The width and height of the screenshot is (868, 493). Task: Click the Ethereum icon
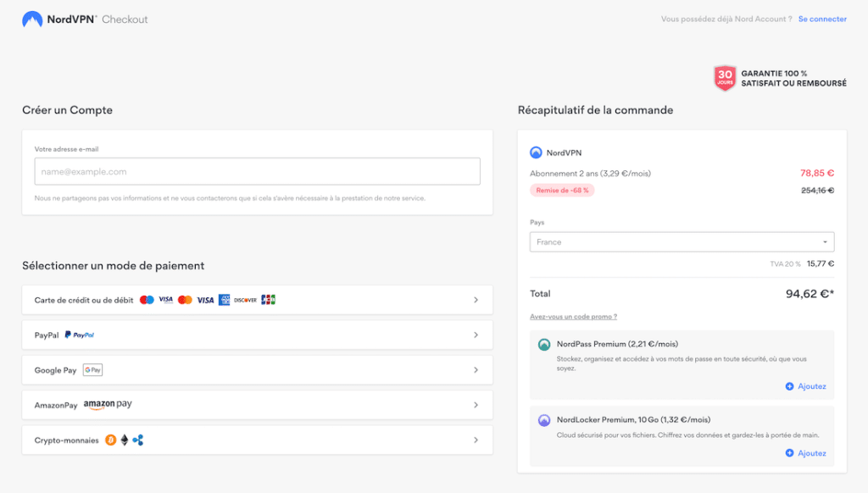coord(124,440)
